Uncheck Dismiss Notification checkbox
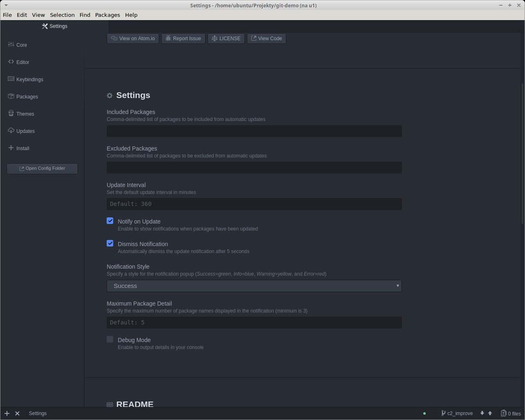 click(110, 243)
